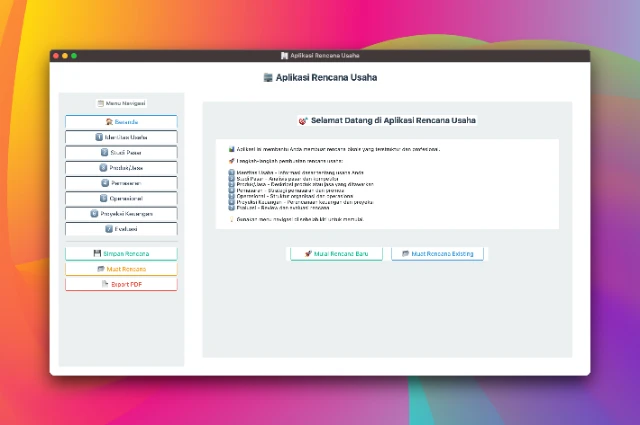Open step 1 Identitas Usaha
This screenshot has width=640, height=425.
121,137
